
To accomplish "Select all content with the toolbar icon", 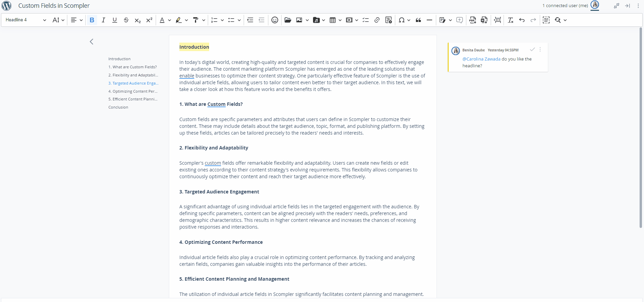I will [x=546, y=20].
